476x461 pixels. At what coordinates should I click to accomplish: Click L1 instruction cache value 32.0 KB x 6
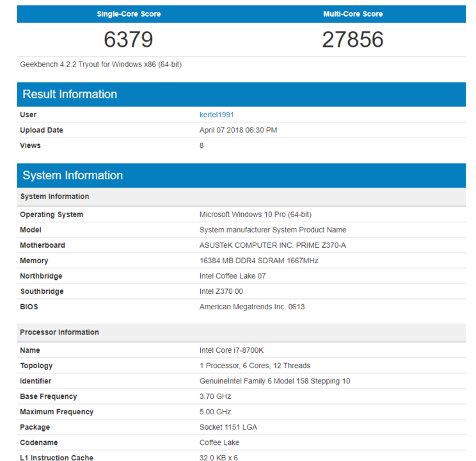pyautogui.click(x=219, y=458)
